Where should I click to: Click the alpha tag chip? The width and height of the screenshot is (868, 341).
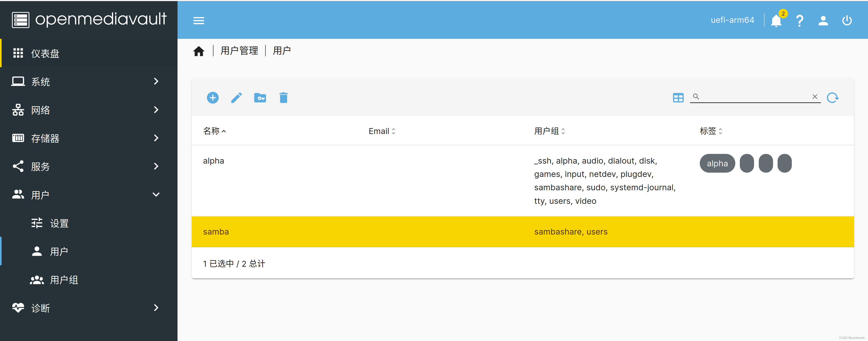point(717,163)
